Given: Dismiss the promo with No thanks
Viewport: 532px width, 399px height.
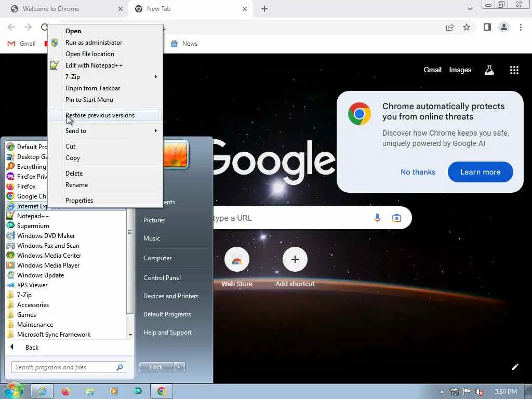Looking at the screenshot, I should click(x=418, y=172).
